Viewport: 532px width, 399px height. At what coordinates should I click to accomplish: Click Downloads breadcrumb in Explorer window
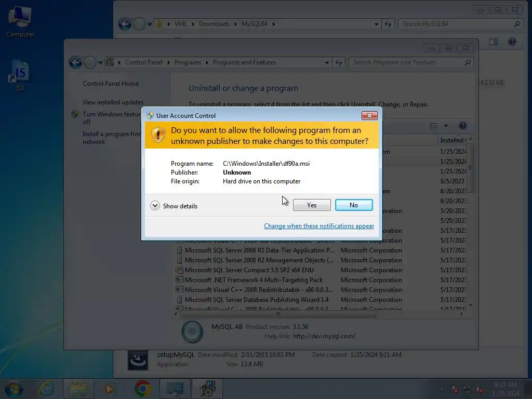coord(214,24)
